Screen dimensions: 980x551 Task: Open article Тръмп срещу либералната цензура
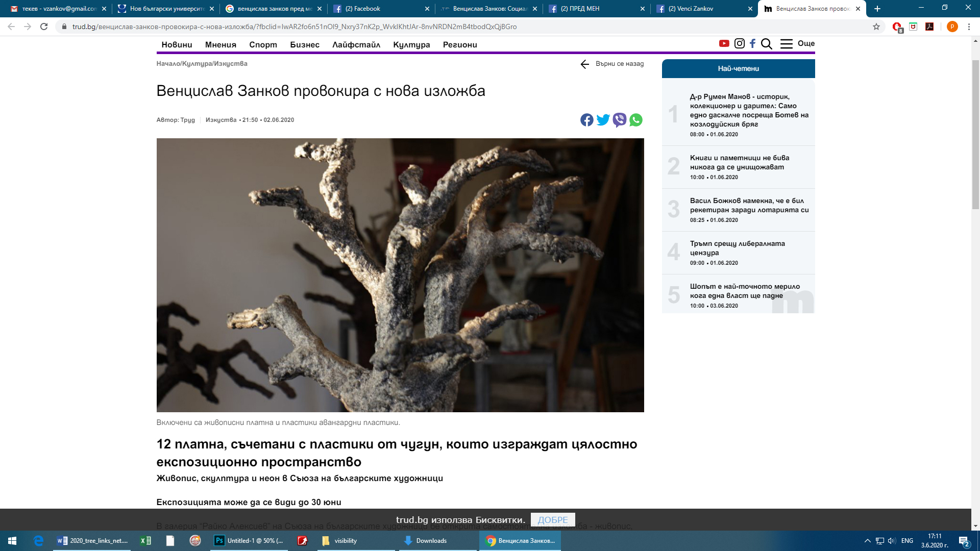tap(738, 248)
